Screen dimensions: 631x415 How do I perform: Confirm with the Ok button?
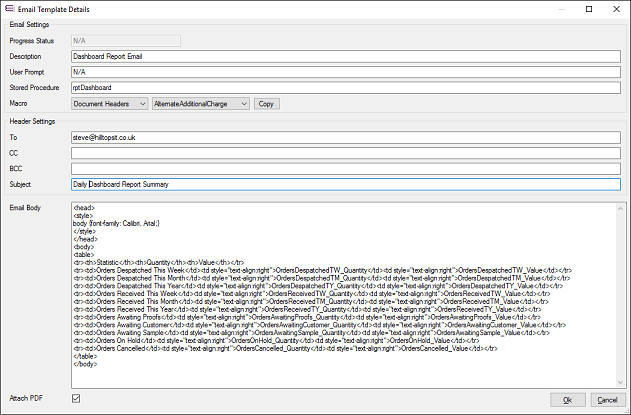(567, 399)
